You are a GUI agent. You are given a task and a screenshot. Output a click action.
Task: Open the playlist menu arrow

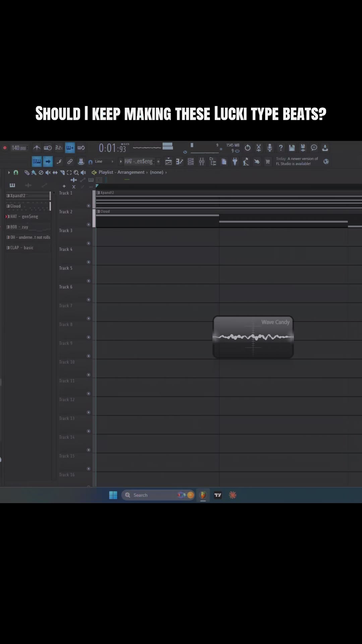pos(9,172)
